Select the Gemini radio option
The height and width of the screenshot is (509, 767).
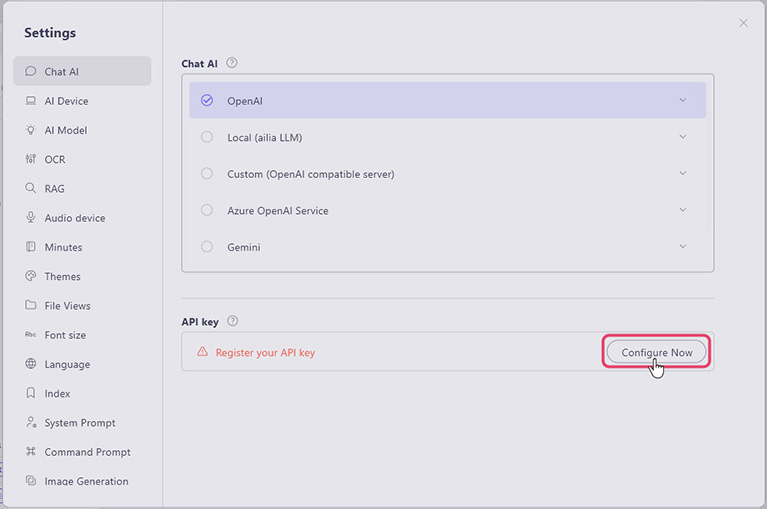207,247
